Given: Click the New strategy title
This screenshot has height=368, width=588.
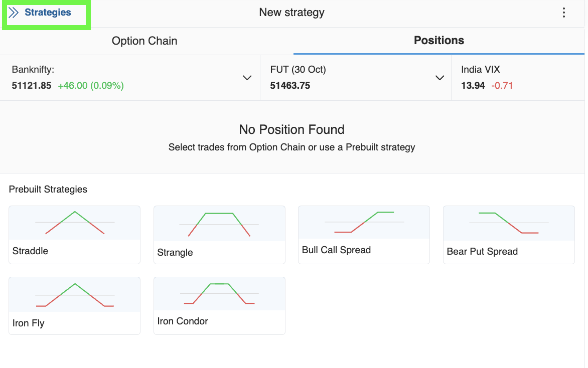Looking at the screenshot, I should coord(292,13).
